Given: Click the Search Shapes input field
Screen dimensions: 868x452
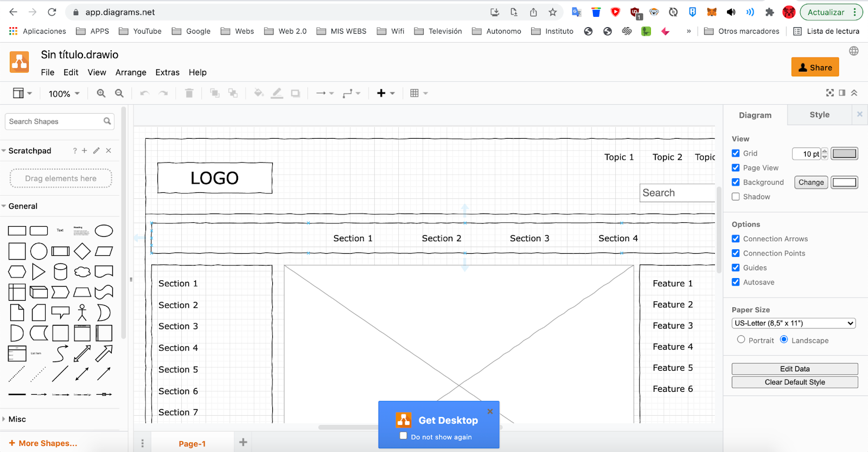Looking at the screenshot, I should 54,121.
